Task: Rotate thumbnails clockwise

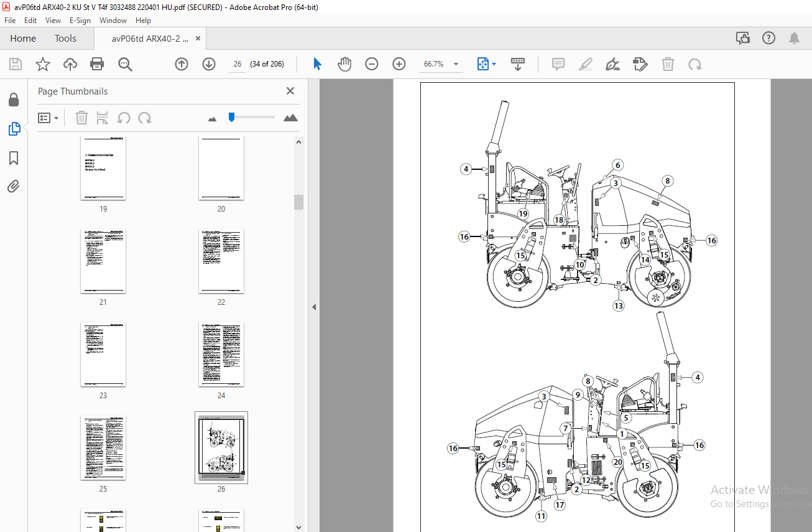Action: click(x=145, y=118)
